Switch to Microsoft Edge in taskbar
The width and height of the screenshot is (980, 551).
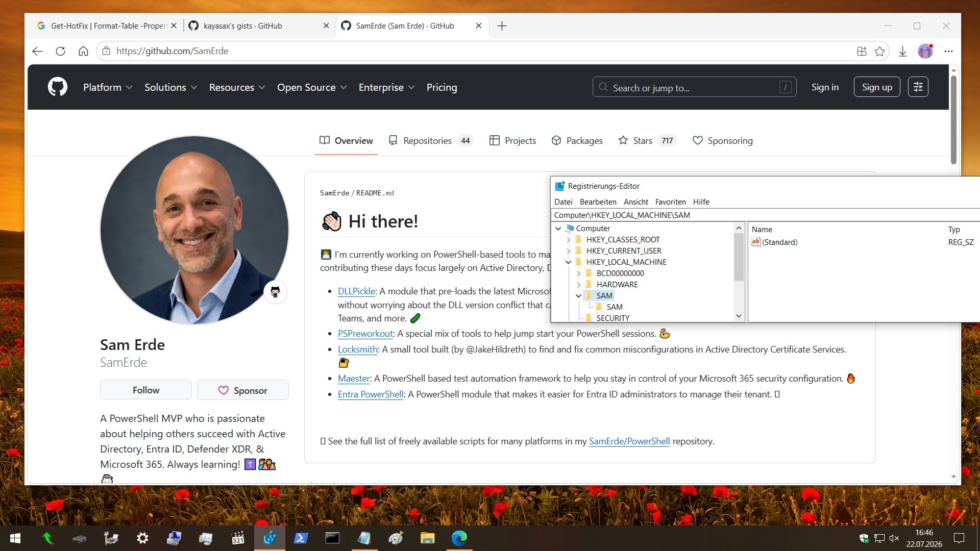coord(459,538)
